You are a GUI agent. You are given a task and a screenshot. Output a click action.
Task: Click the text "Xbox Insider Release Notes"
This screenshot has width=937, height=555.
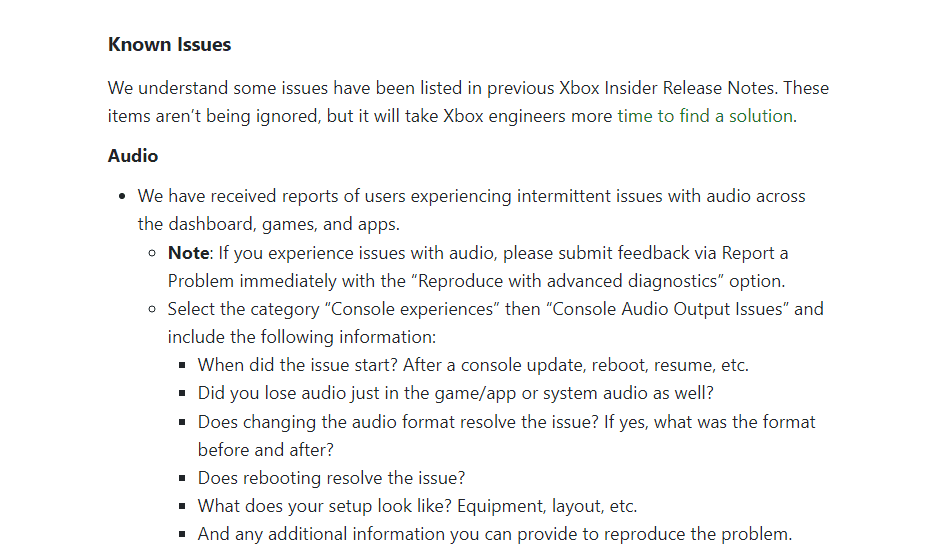pyautogui.click(x=667, y=88)
